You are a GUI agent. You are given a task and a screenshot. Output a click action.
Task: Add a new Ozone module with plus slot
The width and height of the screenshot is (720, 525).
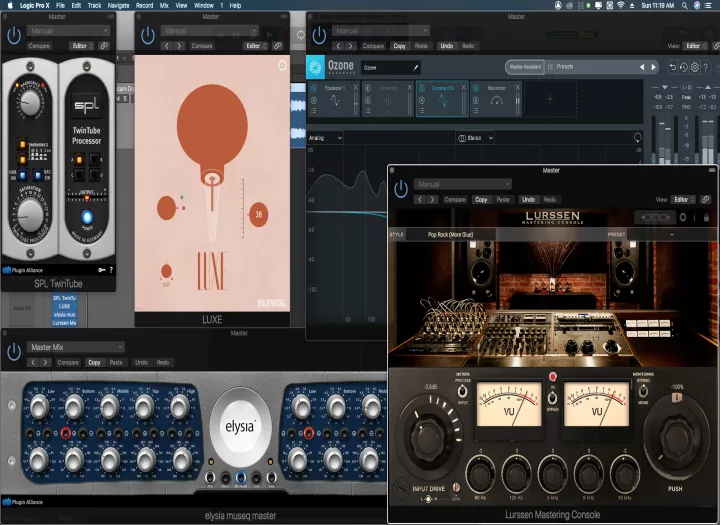click(550, 99)
